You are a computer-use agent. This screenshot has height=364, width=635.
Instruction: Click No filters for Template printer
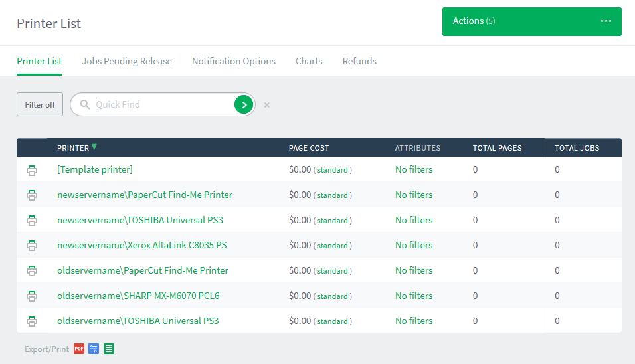coord(414,170)
